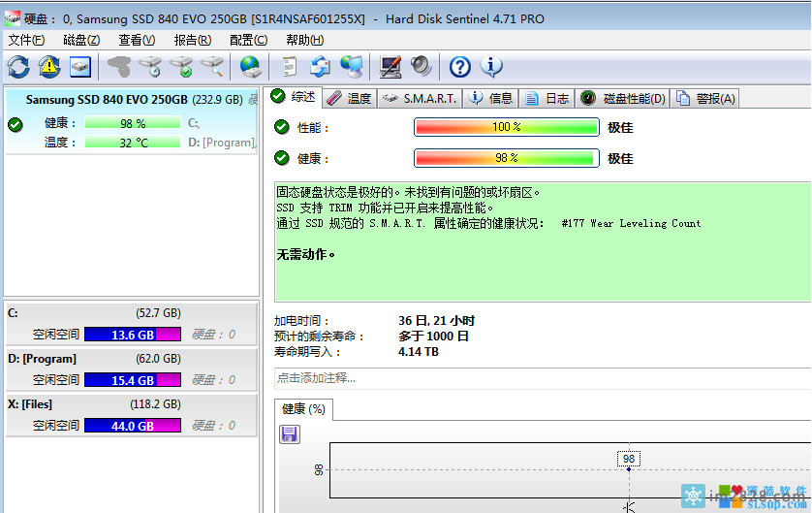812x513 pixels.
Task: Click the green check next to 健康 bar
Action: click(282, 157)
